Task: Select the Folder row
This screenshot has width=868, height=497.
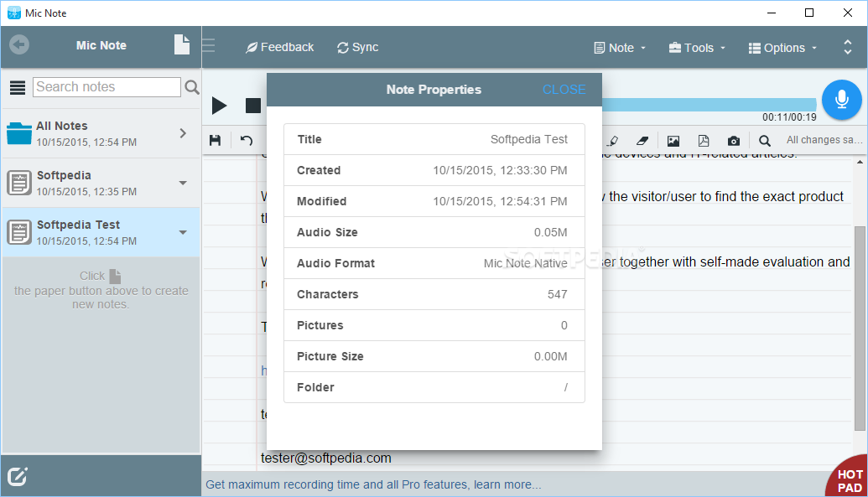Action: pyautogui.click(x=434, y=387)
